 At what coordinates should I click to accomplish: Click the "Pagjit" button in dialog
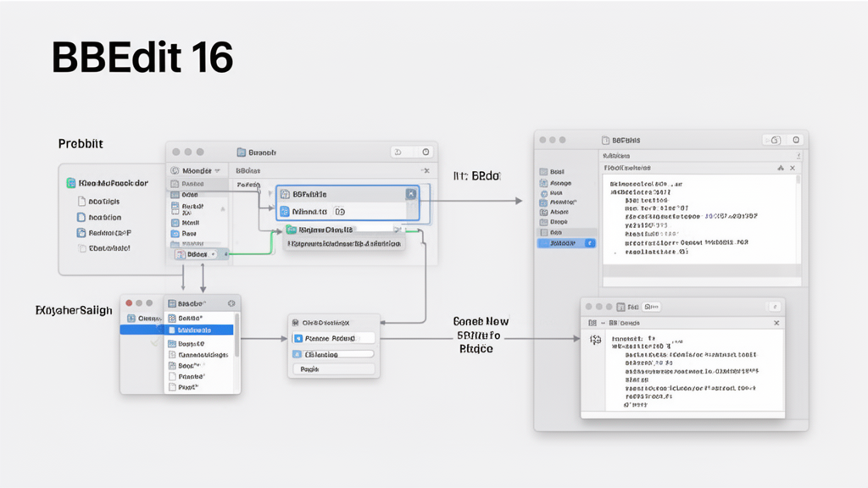pyautogui.click(x=334, y=369)
